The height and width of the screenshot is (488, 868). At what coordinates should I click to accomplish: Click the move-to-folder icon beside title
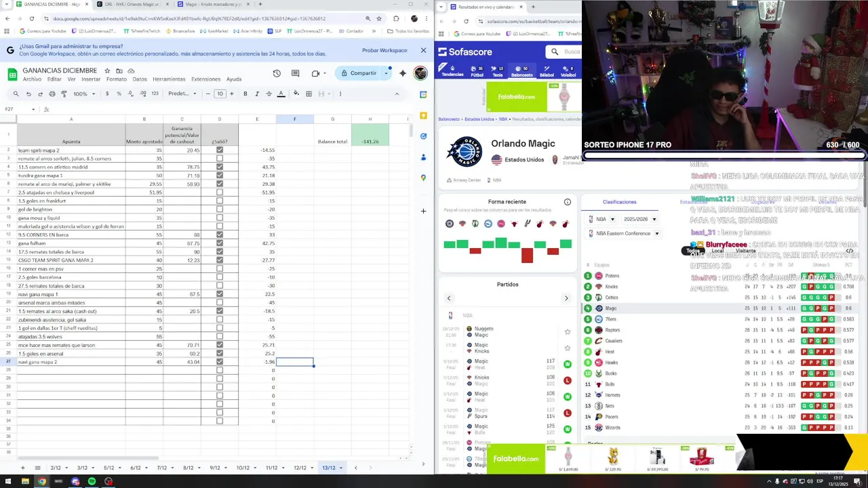tap(119, 70)
